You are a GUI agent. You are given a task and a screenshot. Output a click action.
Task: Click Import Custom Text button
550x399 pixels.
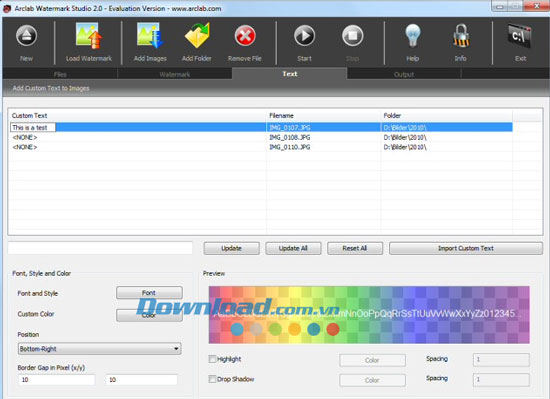pyautogui.click(x=466, y=248)
